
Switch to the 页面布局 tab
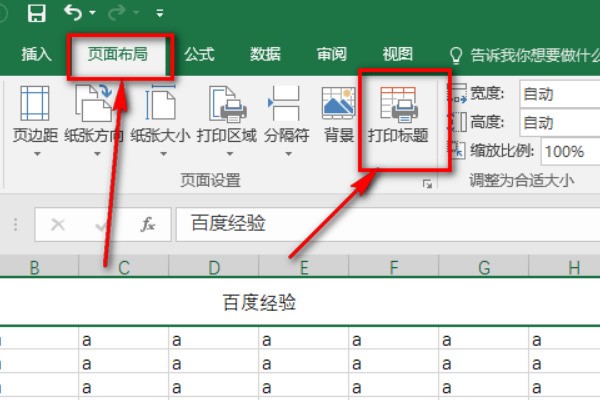(x=118, y=55)
